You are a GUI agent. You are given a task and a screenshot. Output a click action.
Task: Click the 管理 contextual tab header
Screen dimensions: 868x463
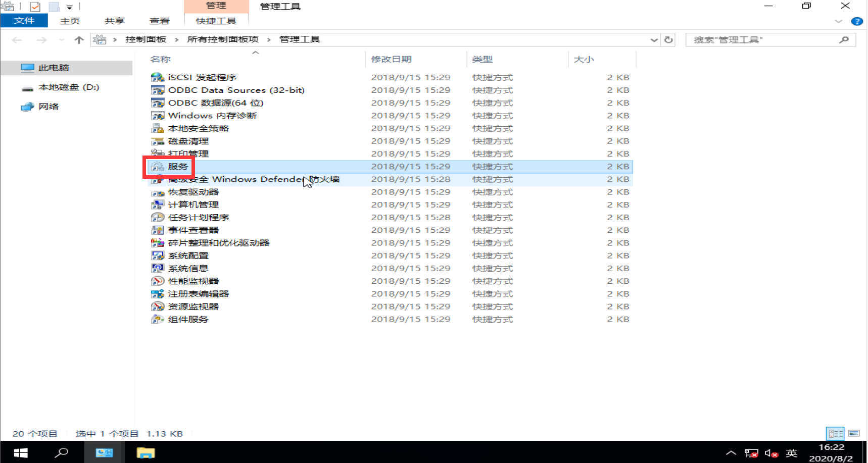pos(216,6)
